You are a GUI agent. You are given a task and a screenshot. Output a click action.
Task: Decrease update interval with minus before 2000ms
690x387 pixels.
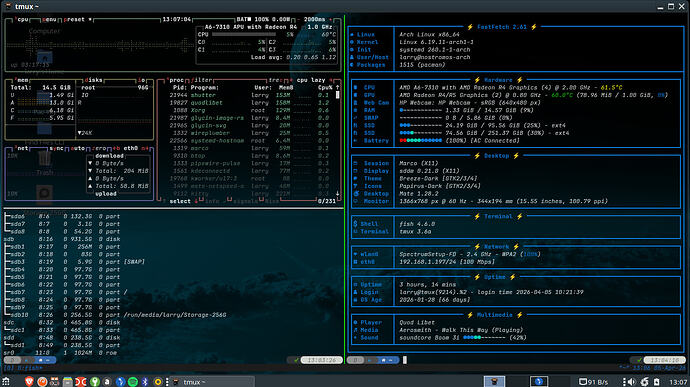coord(298,19)
